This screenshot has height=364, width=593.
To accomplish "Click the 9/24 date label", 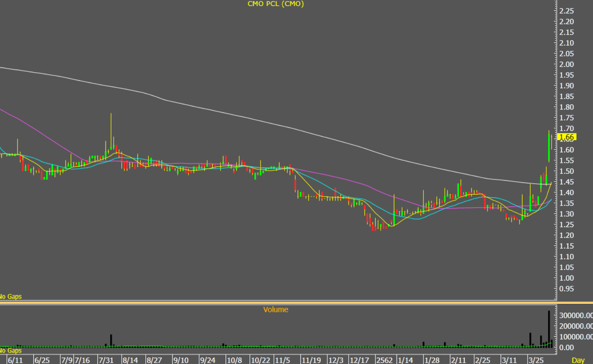I will point(208,361).
